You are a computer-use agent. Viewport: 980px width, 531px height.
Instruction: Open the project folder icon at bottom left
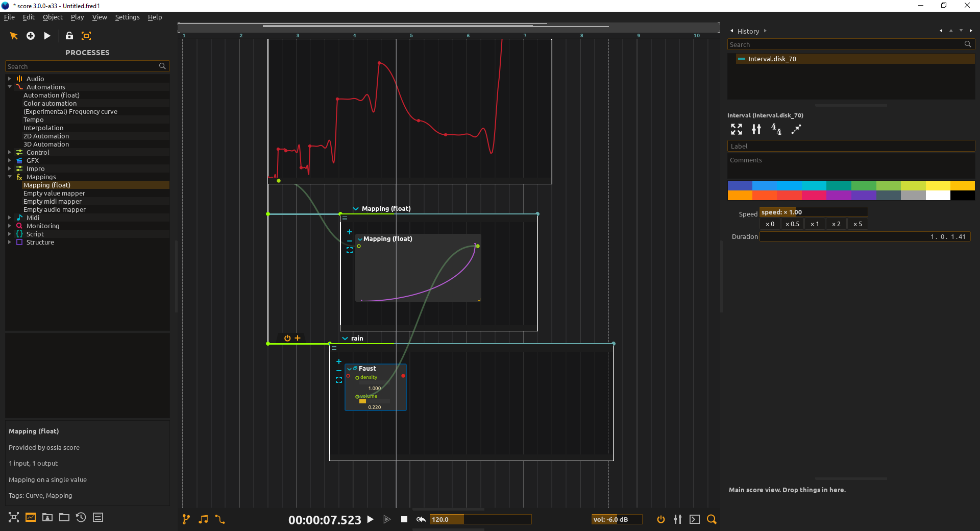(x=64, y=517)
